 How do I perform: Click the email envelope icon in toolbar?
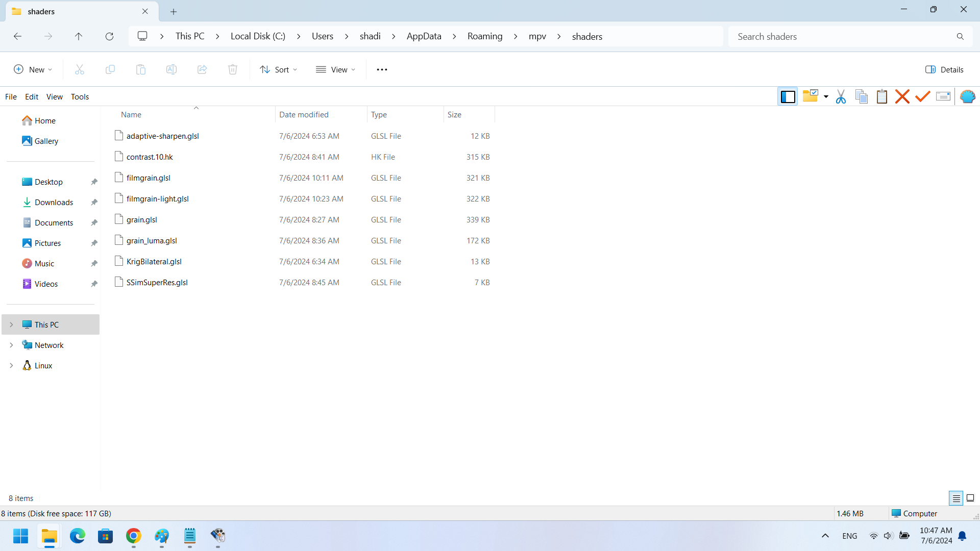tap(943, 96)
